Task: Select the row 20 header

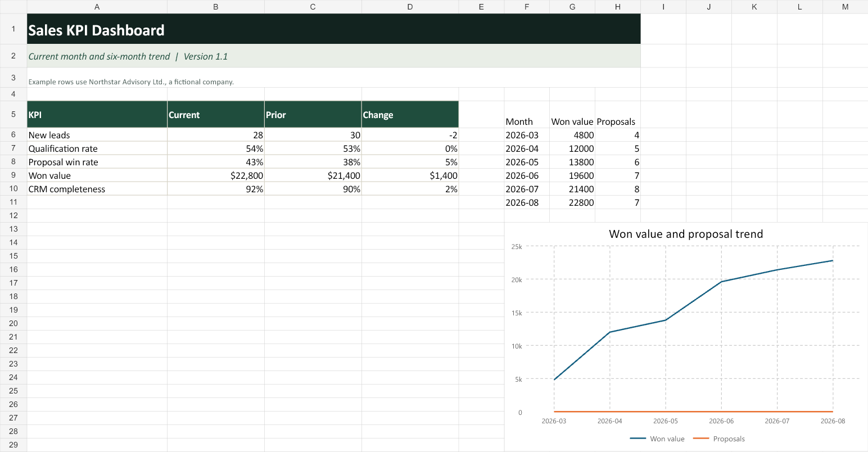Action: coord(13,324)
